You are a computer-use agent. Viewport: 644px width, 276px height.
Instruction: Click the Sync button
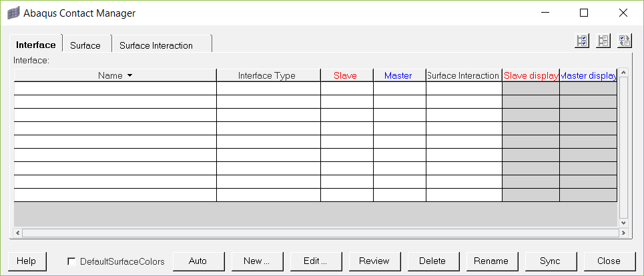pyautogui.click(x=550, y=261)
